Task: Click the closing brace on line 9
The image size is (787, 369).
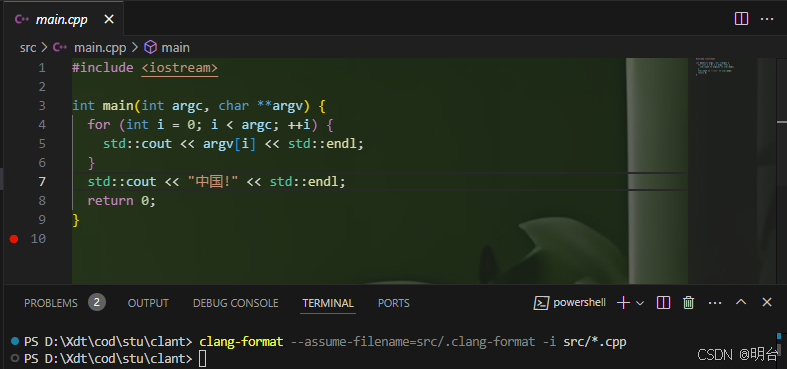Action: click(x=76, y=220)
